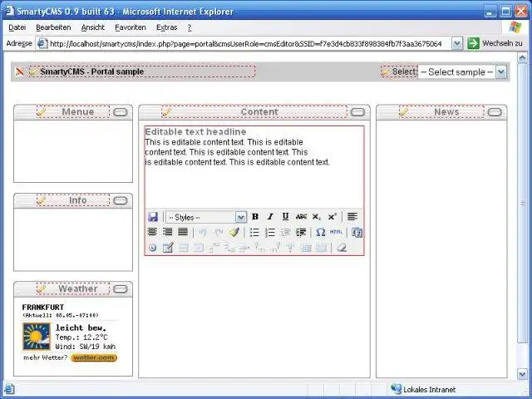This screenshot has width=532, height=399.
Task: Collapse the Weather panel with pill button
Action: (x=120, y=289)
